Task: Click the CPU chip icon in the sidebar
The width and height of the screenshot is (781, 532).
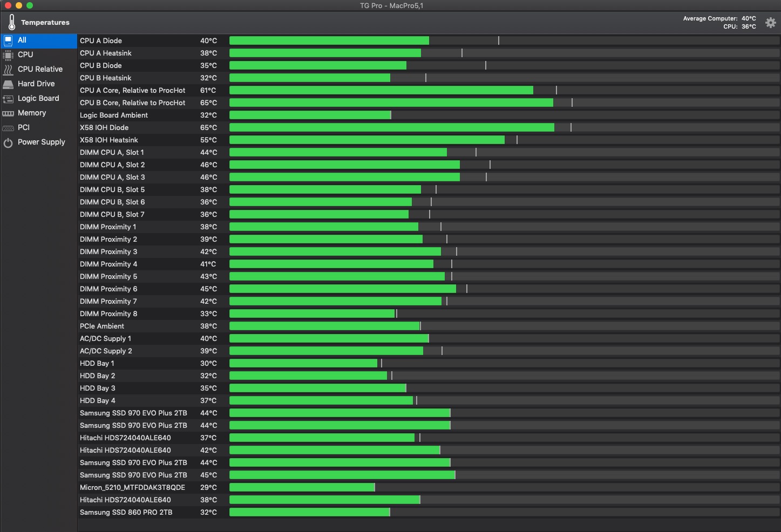Action: click(x=8, y=55)
